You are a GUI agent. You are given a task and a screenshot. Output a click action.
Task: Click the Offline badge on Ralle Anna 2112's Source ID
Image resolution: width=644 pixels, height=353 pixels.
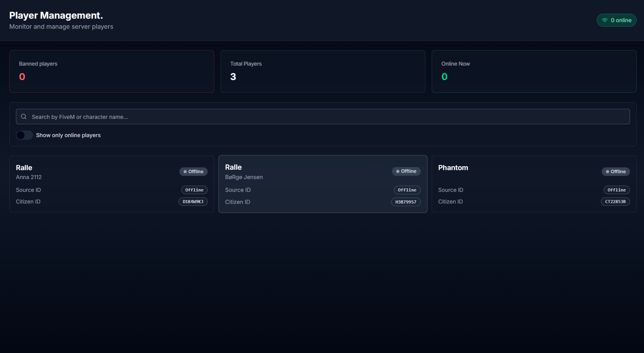(x=194, y=190)
